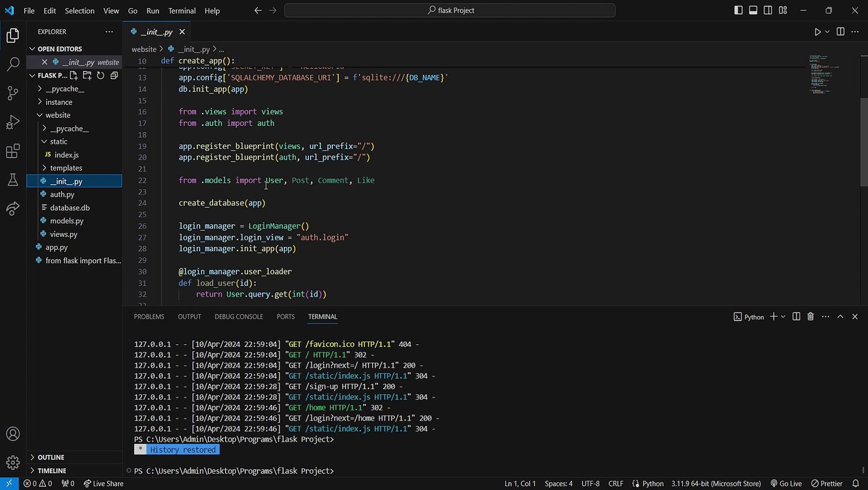Open Customize Layout icon in title bar

coord(783,10)
